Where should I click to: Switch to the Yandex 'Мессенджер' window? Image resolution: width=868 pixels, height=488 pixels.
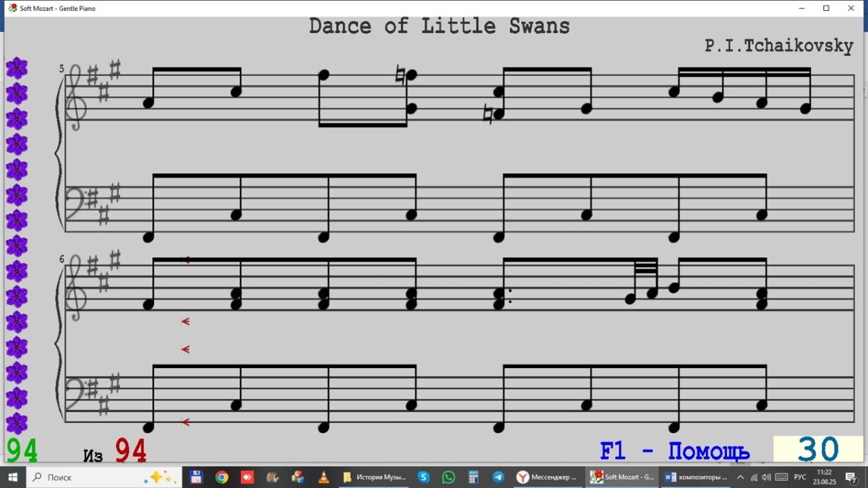pyautogui.click(x=548, y=477)
